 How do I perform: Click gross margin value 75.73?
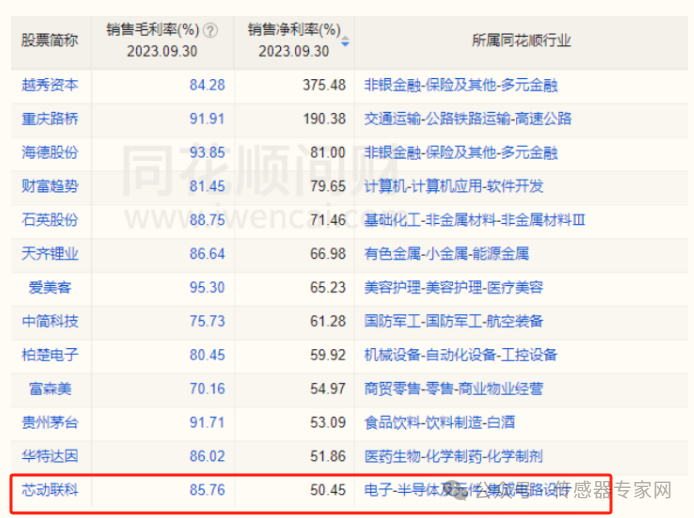[x=207, y=321]
